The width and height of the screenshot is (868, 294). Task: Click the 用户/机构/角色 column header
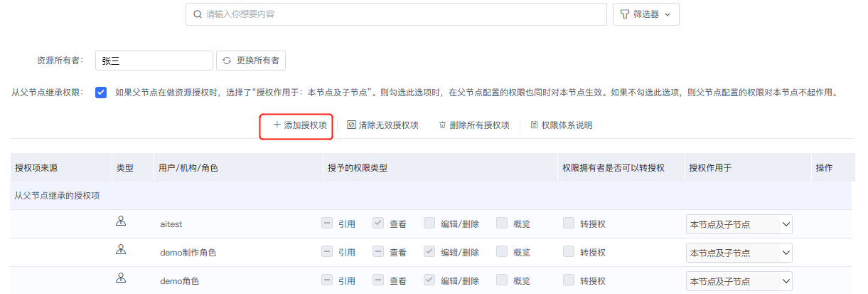point(237,168)
